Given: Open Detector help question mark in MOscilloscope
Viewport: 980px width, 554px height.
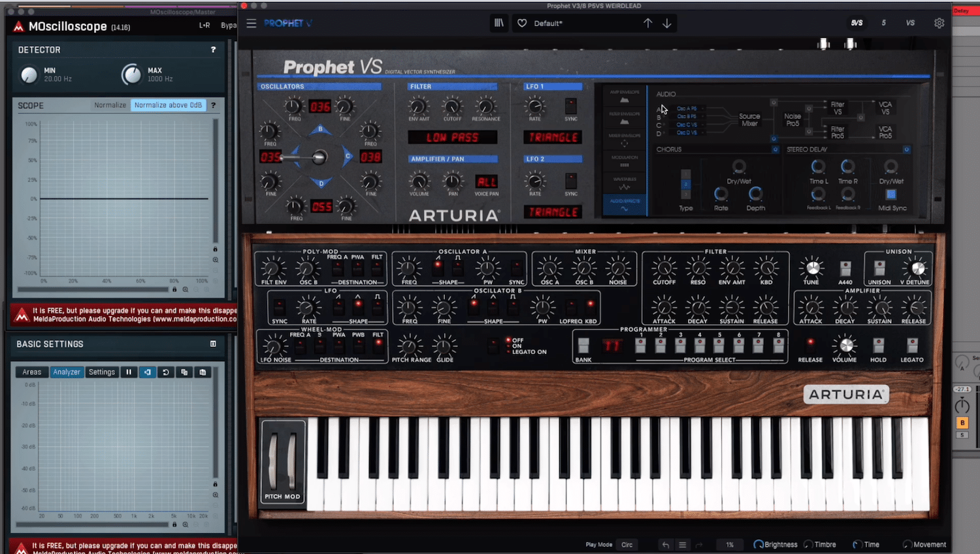Looking at the screenshot, I should pos(213,50).
